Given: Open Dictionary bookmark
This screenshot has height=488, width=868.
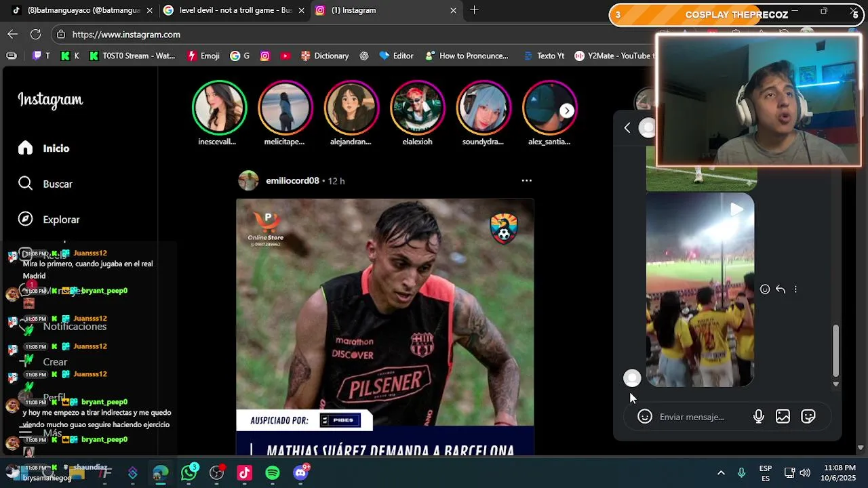Looking at the screenshot, I should tap(324, 56).
